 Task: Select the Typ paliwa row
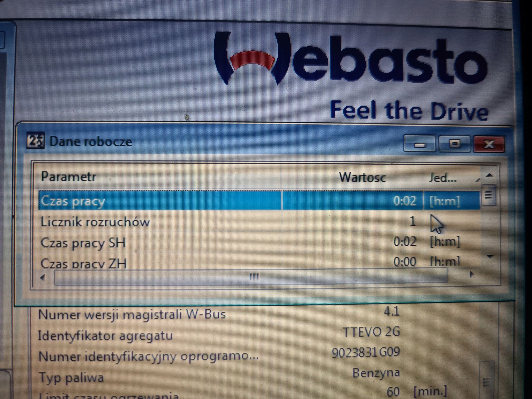click(x=71, y=377)
